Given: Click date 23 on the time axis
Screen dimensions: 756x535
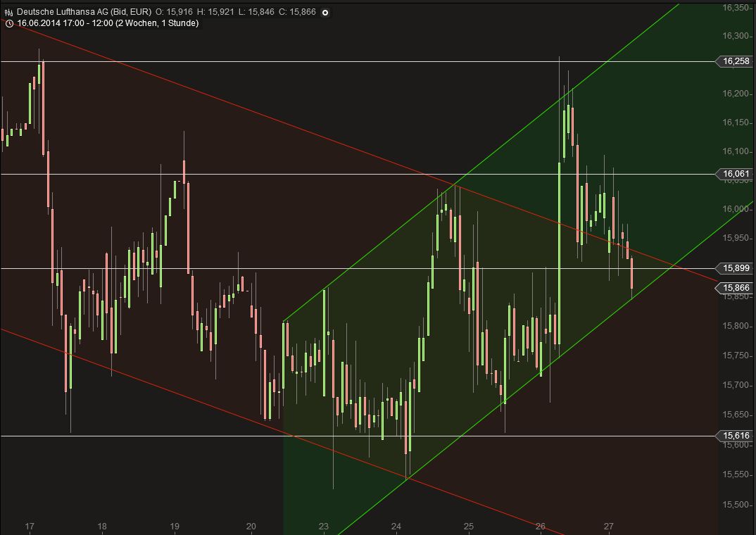Looking at the screenshot, I should (x=324, y=527).
